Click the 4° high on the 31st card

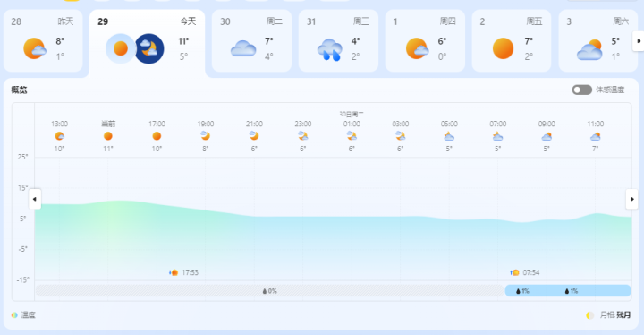[356, 41]
